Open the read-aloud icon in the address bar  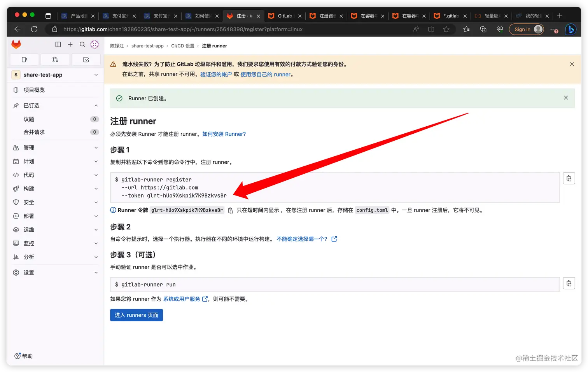416,29
